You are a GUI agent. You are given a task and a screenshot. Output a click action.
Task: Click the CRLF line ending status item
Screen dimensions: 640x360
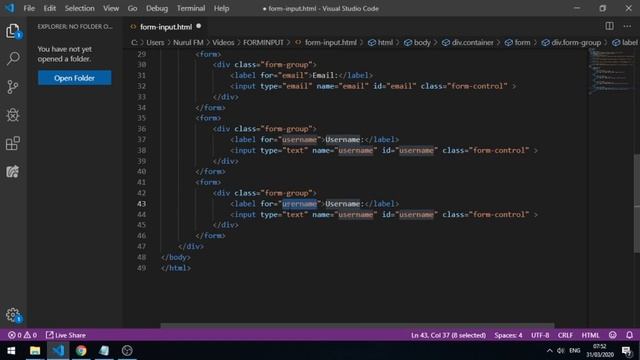tap(565, 335)
